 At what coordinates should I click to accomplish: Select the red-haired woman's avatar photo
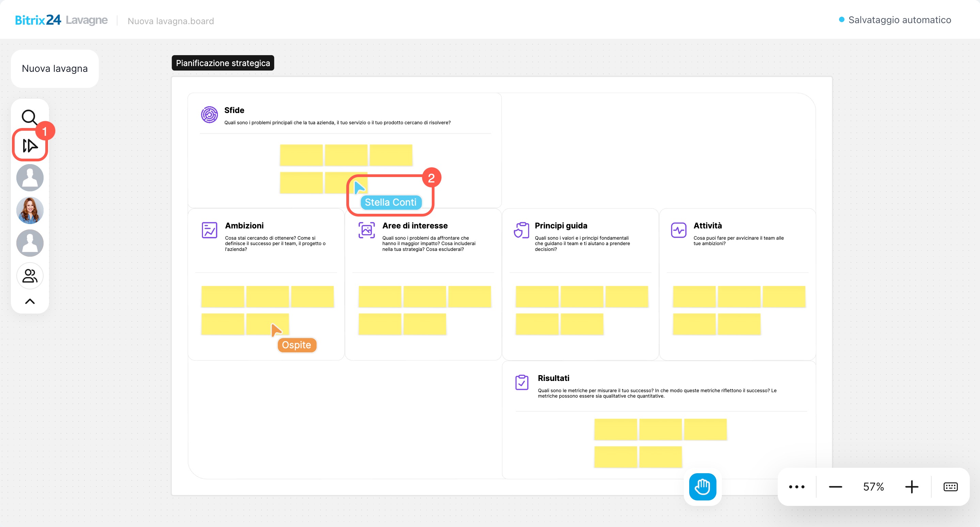(30, 210)
